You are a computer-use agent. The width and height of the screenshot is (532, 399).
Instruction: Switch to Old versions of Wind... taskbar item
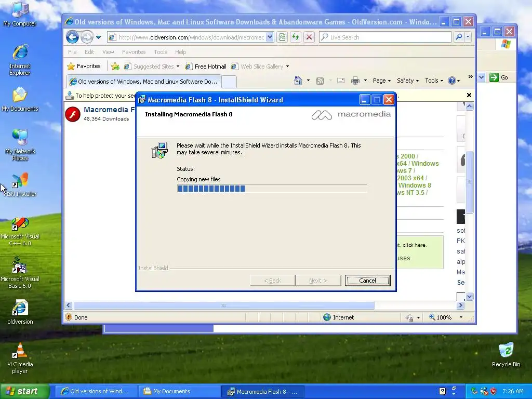(96, 391)
